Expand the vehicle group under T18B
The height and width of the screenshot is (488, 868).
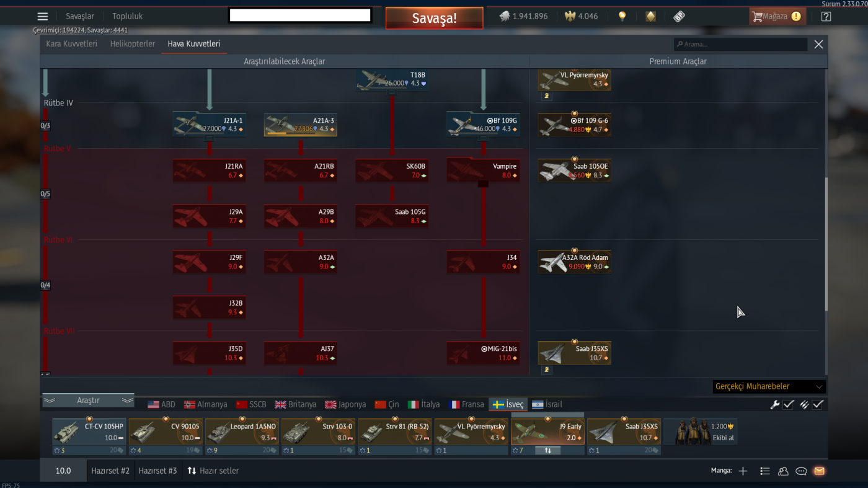pos(392,93)
